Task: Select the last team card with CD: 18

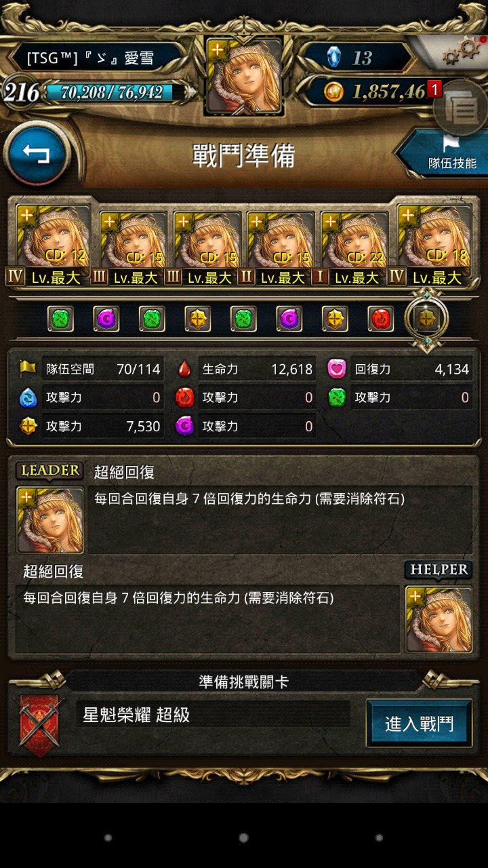Action: pyautogui.click(x=434, y=244)
